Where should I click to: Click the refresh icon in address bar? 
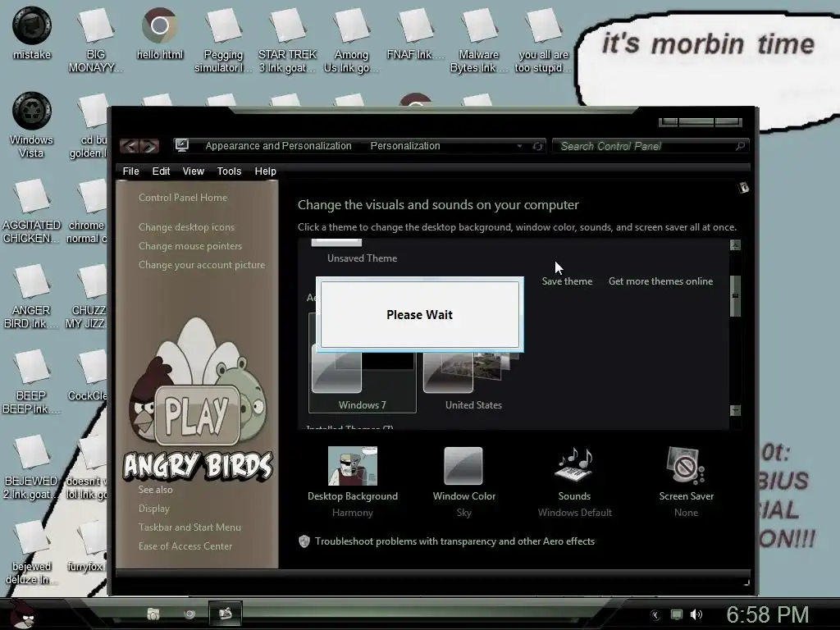tap(537, 146)
